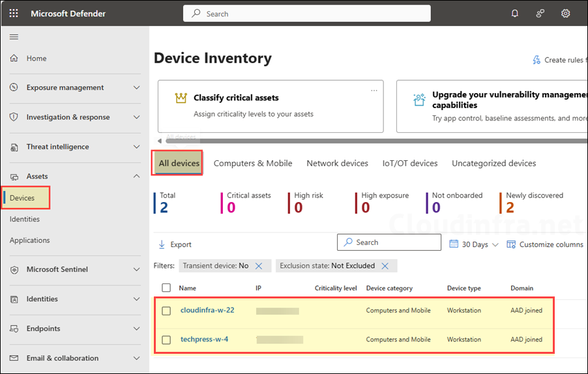Filter by the Not onboarded count tile
The height and width of the screenshot is (374, 588).
click(454, 203)
